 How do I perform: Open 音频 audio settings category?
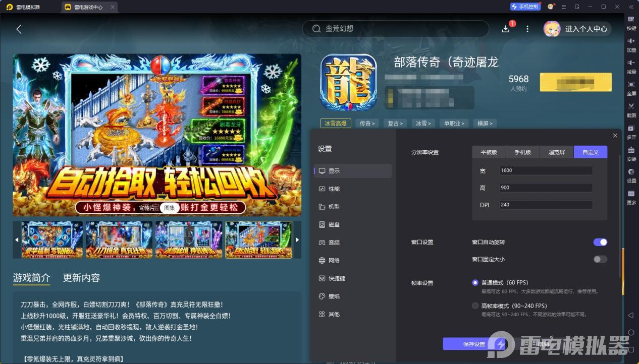353,242
